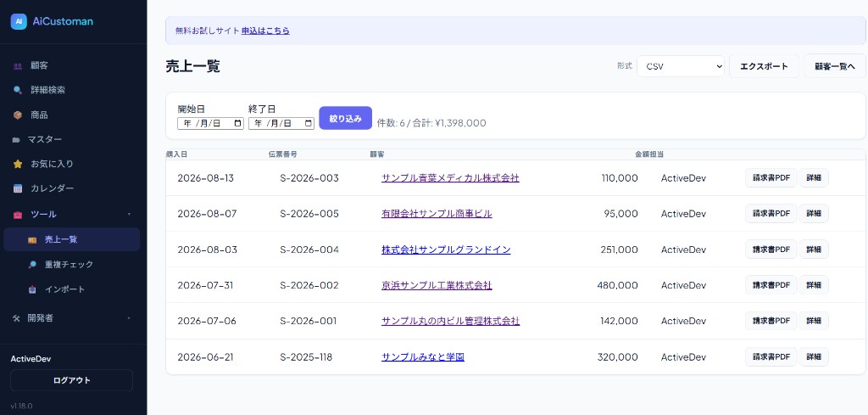Select 重複チェック submenu item
This screenshot has width=868, height=415.
click(x=71, y=265)
